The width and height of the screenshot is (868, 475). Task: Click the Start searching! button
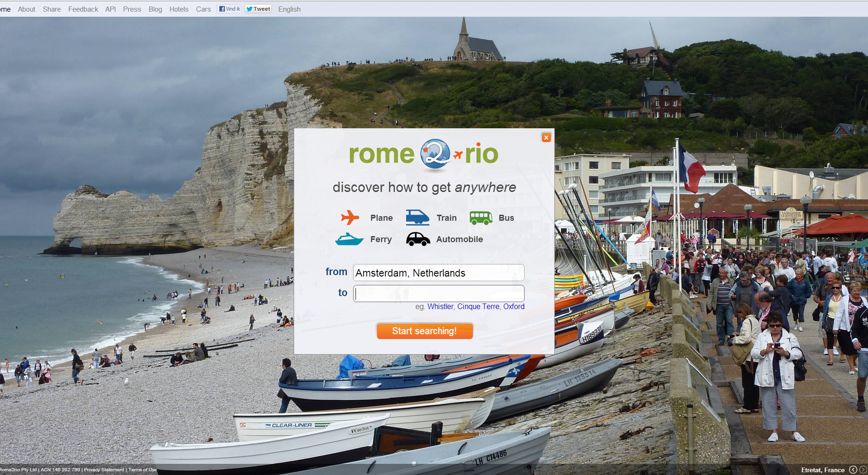click(425, 331)
